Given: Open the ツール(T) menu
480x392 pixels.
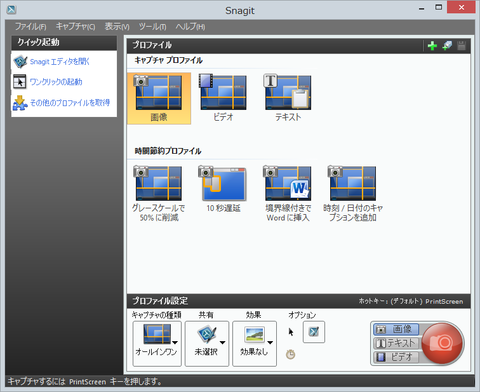Looking at the screenshot, I should tap(152, 27).
